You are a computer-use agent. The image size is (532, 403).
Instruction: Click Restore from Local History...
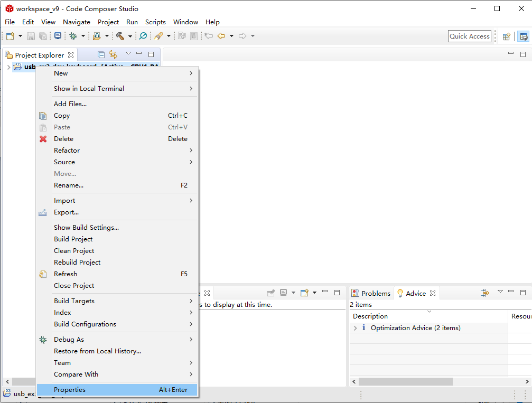coord(117,351)
